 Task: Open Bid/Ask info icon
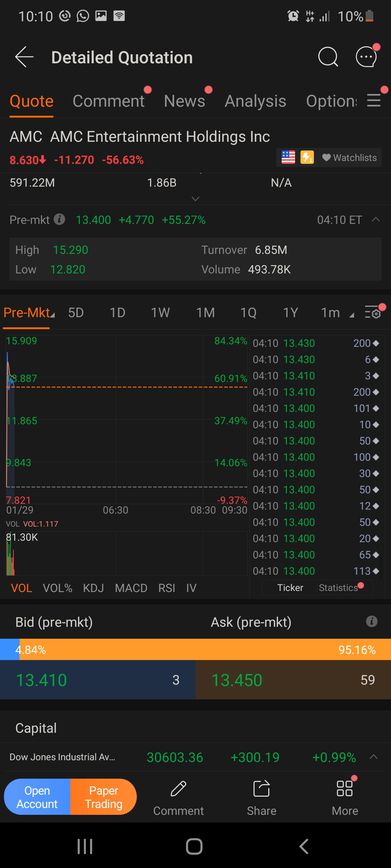(x=372, y=621)
